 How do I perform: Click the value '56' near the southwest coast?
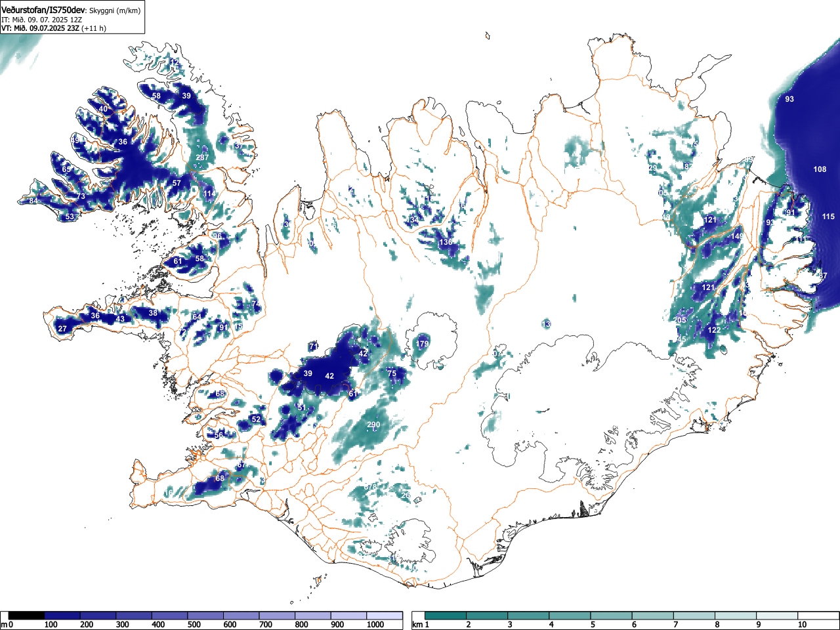(x=219, y=435)
